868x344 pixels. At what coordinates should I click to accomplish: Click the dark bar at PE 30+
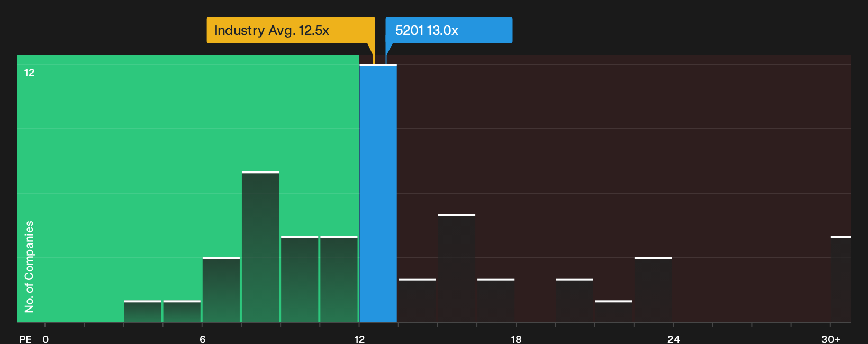pos(840,279)
